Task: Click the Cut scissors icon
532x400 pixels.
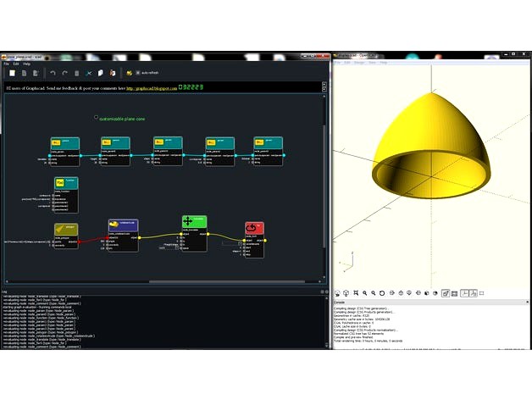Action: tap(89, 74)
